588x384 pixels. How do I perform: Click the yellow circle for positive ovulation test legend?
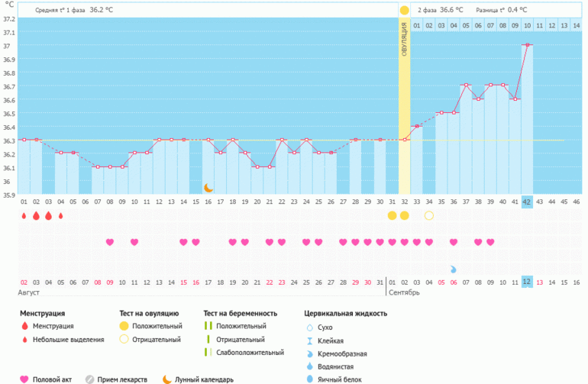[x=124, y=326]
